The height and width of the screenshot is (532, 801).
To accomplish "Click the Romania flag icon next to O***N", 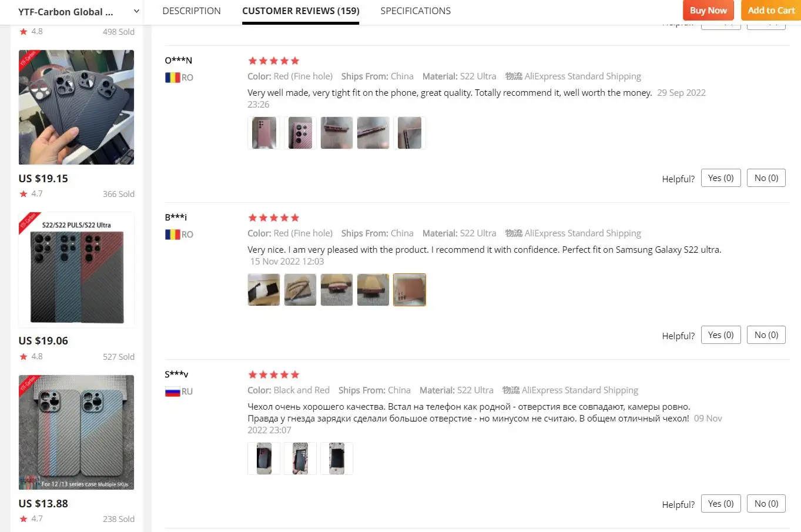I will [x=172, y=78].
